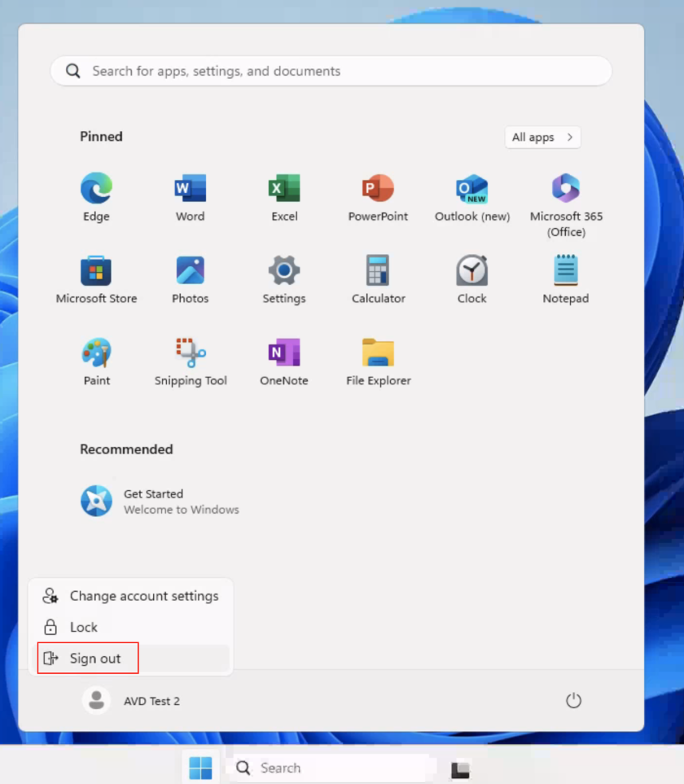Launch Word from pinned apps
Screen dimensions: 684x784
pos(190,198)
